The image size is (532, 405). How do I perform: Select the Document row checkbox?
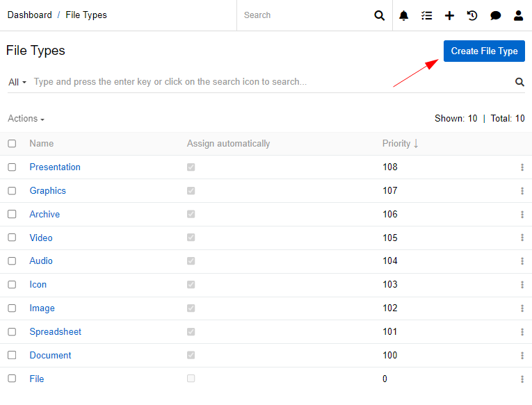[x=12, y=355]
